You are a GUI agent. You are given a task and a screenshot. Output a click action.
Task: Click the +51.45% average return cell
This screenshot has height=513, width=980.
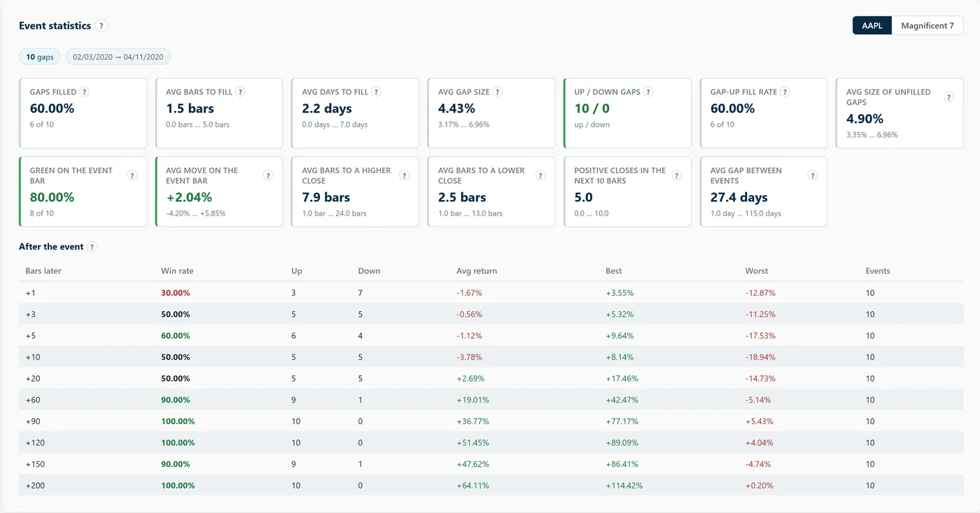click(x=472, y=443)
